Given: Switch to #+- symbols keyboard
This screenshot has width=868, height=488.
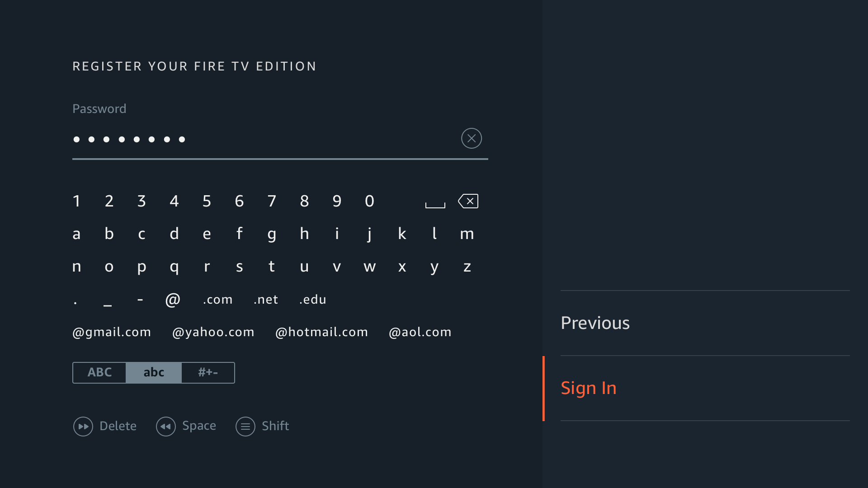Looking at the screenshot, I should tap(208, 372).
